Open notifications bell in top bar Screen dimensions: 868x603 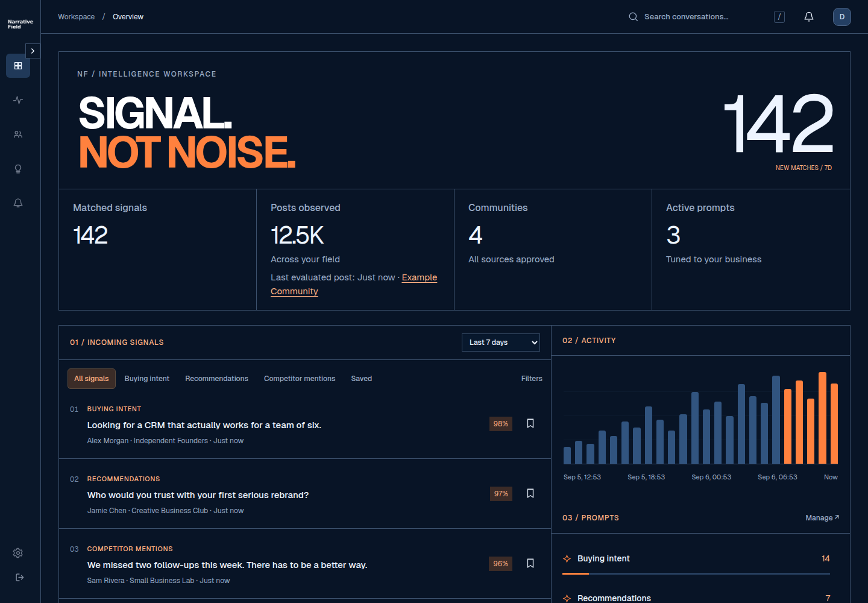point(809,17)
